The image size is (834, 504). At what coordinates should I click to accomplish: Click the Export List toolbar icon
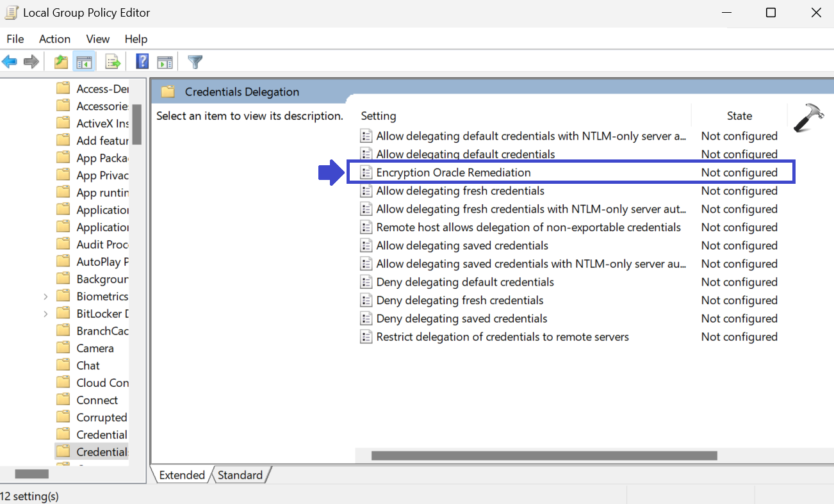tap(113, 62)
